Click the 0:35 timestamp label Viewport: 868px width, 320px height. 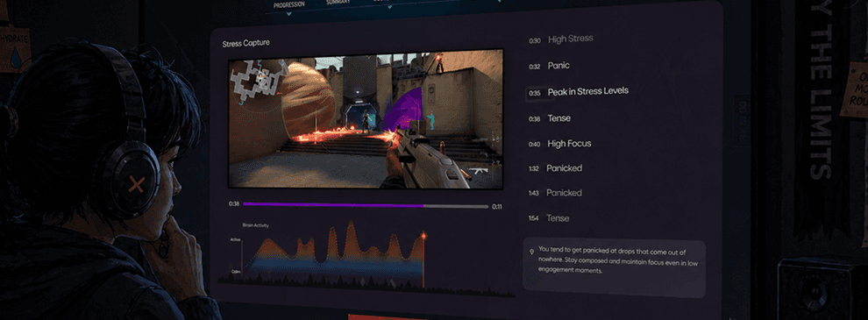pos(534,94)
